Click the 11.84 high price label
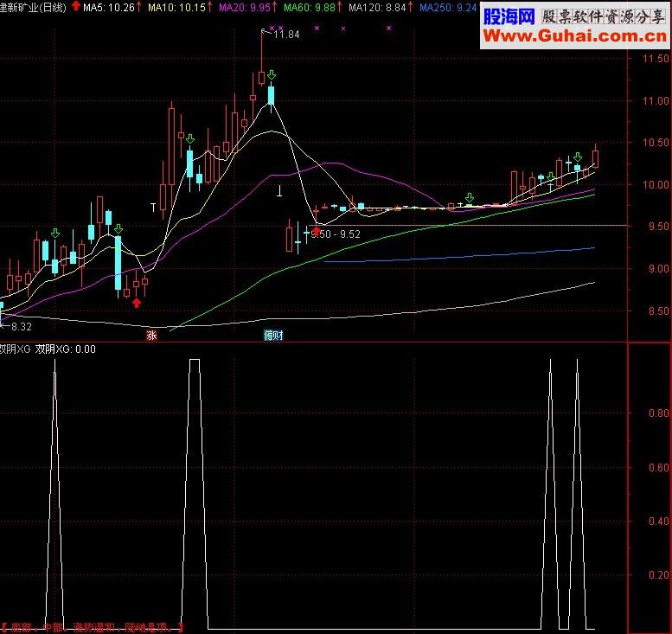The width and height of the screenshot is (672, 634). click(x=286, y=35)
